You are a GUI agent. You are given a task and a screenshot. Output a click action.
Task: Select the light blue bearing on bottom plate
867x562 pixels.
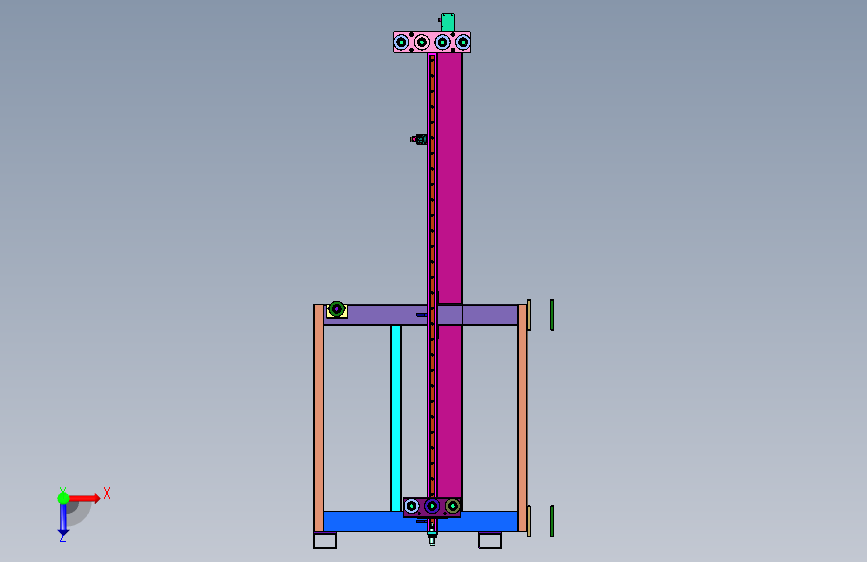411,506
